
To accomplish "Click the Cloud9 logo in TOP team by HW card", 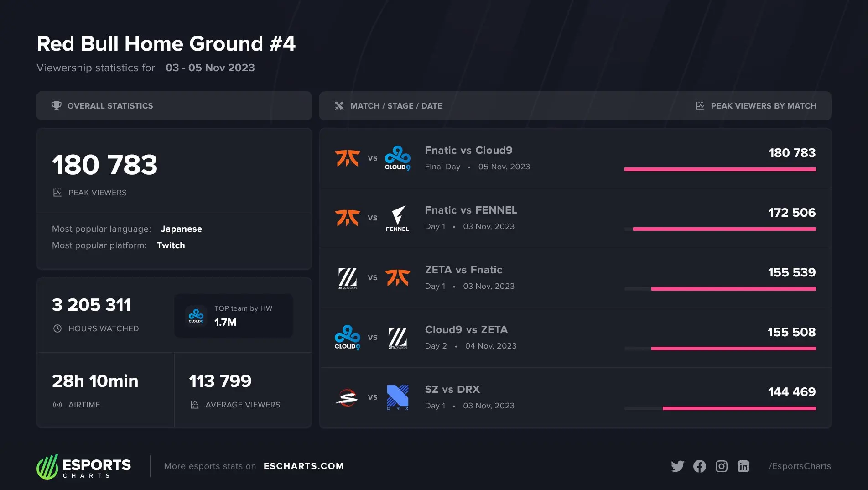I will tap(196, 316).
